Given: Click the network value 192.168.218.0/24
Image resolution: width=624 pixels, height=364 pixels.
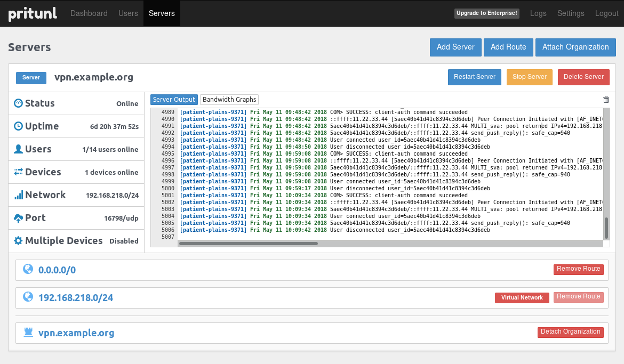Looking at the screenshot, I should [112, 196].
